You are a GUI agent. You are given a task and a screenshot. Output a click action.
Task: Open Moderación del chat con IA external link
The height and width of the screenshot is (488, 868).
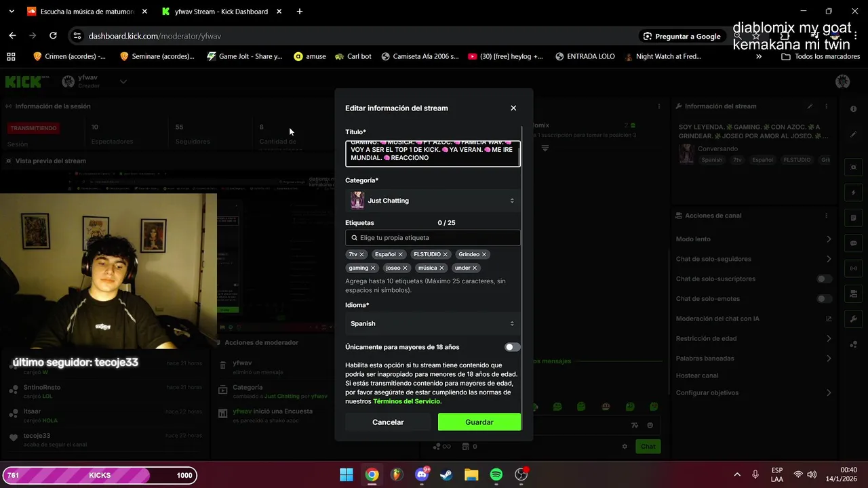pos(829,319)
